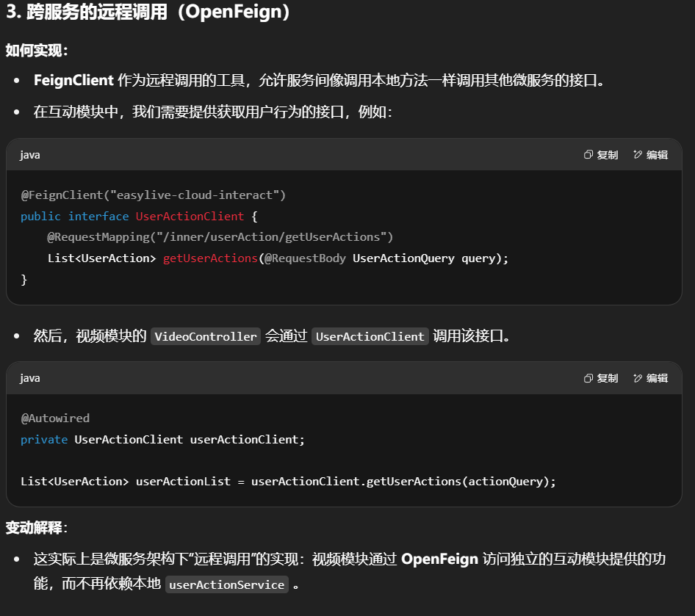Click the userActionService inline code tag
Image resolution: width=695 pixels, height=616 pixels.
tap(226, 584)
